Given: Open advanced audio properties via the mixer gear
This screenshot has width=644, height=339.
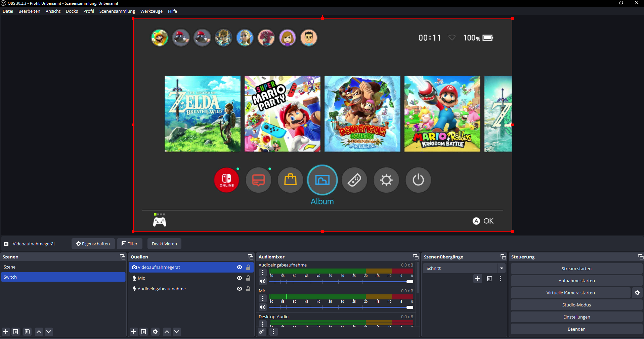Looking at the screenshot, I should point(262,332).
